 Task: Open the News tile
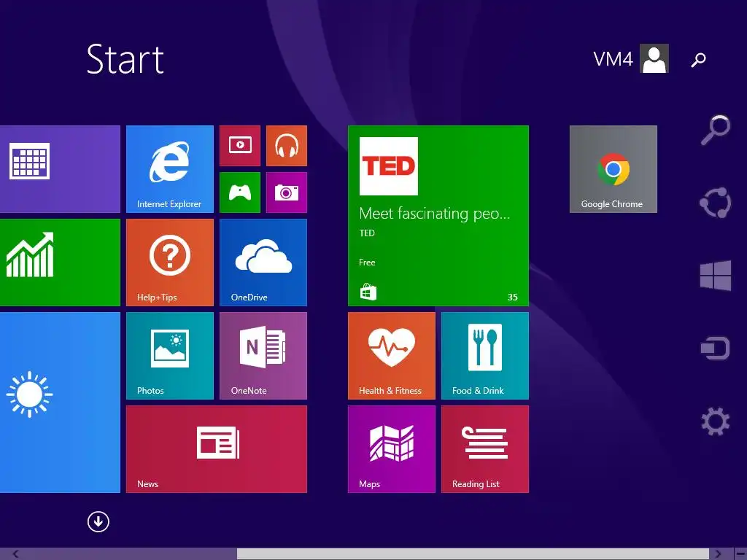[x=216, y=449]
